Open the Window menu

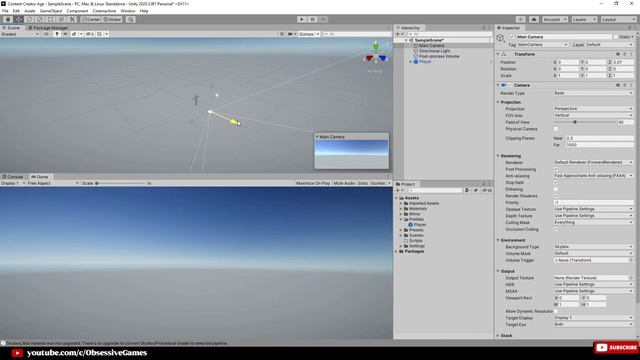pos(128,11)
